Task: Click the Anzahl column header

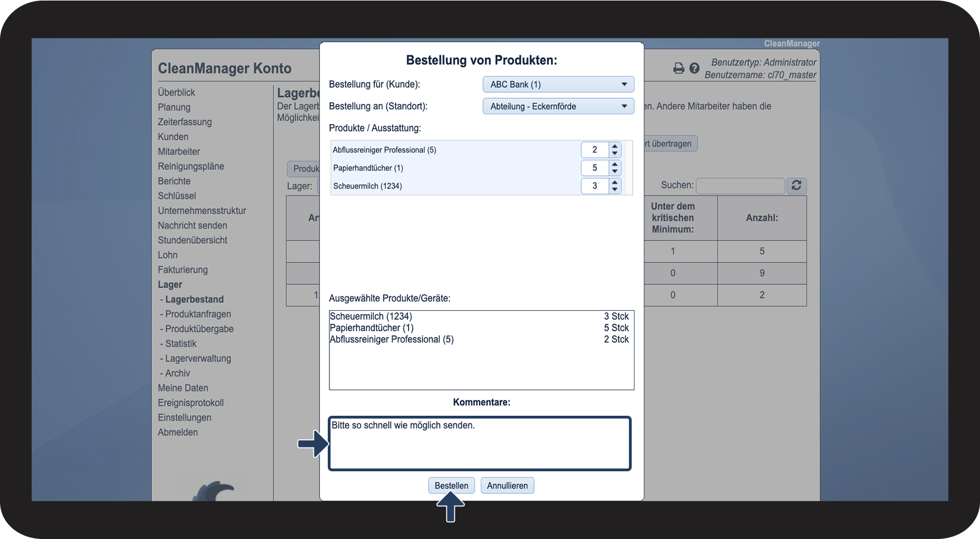Action: coord(762,218)
